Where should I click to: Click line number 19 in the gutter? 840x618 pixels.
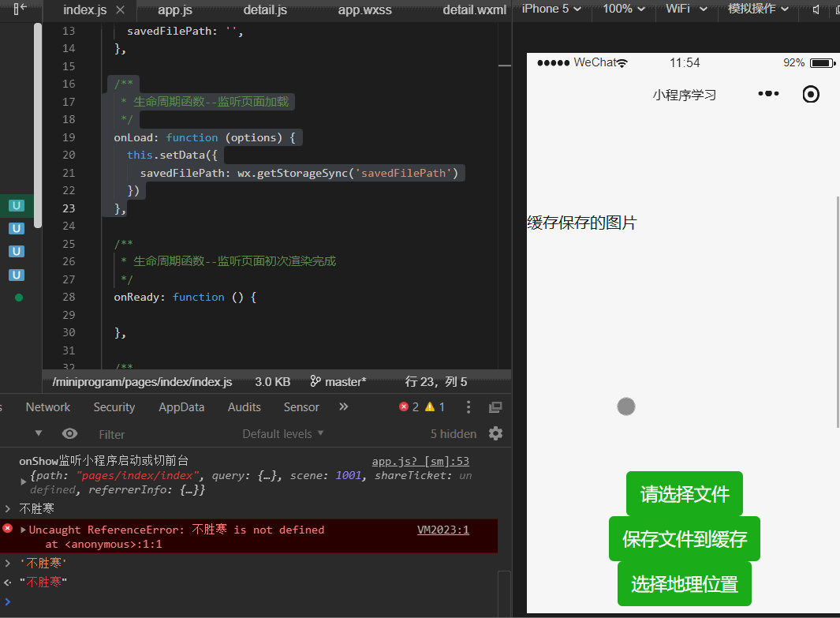[x=69, y=137]
